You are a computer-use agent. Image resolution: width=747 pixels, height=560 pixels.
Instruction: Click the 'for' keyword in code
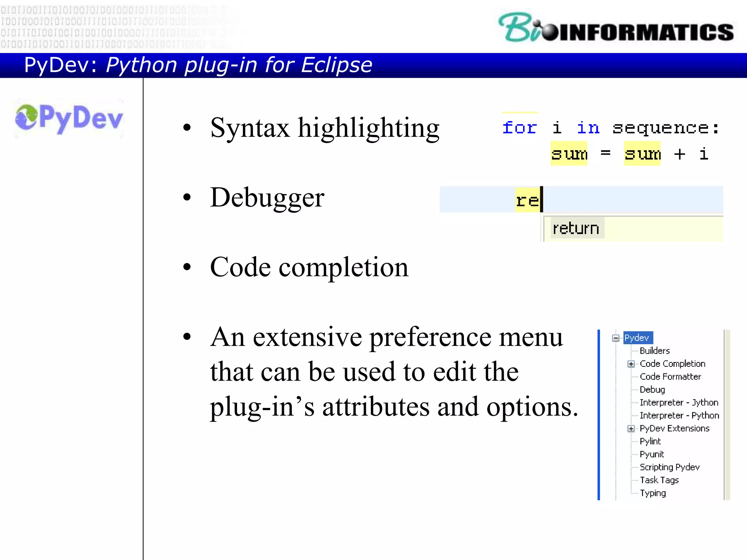pos(520,128)
